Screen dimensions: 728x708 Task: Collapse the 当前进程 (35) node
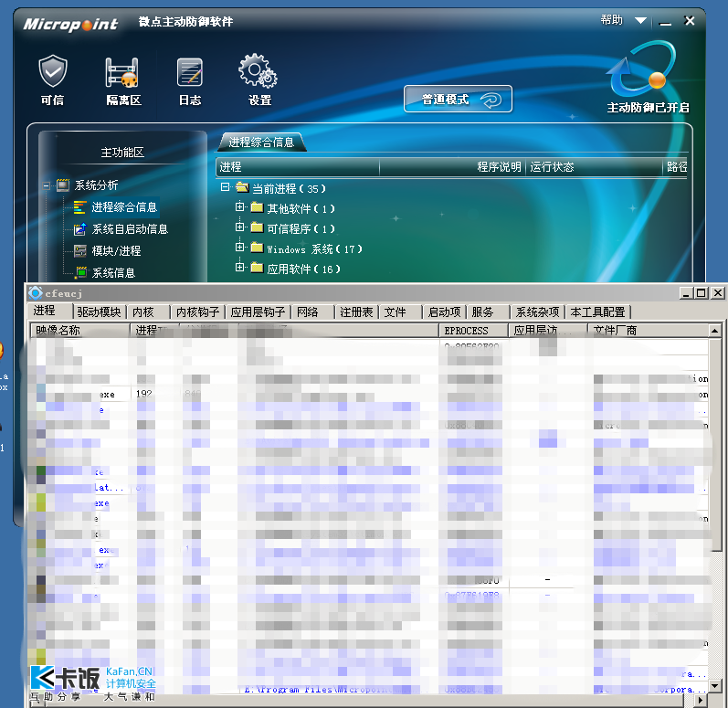[226, 187]
